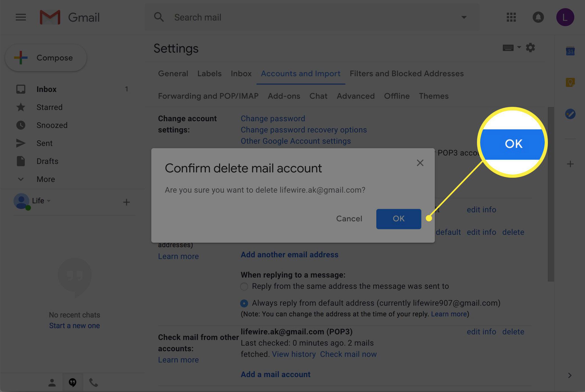The width and height of the screenshot is (585, 392).
Task: Switch to the Themes tab
Action: 434,96
